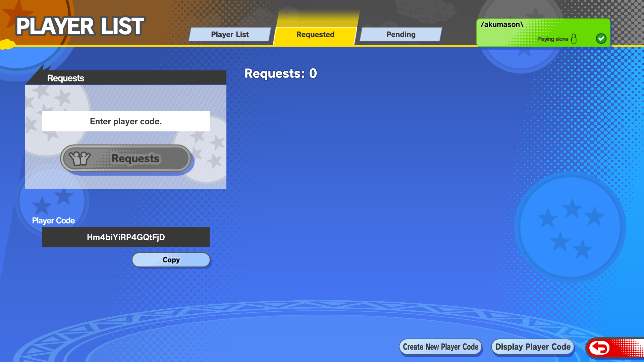Screen dimensions: 644x362
Task: Click Display Player Code button
Action: pyautogui.click(x=533, y=347)
